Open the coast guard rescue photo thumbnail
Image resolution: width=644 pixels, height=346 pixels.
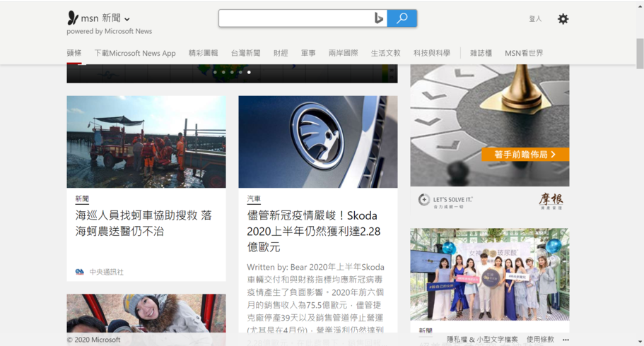coord(146,142)
